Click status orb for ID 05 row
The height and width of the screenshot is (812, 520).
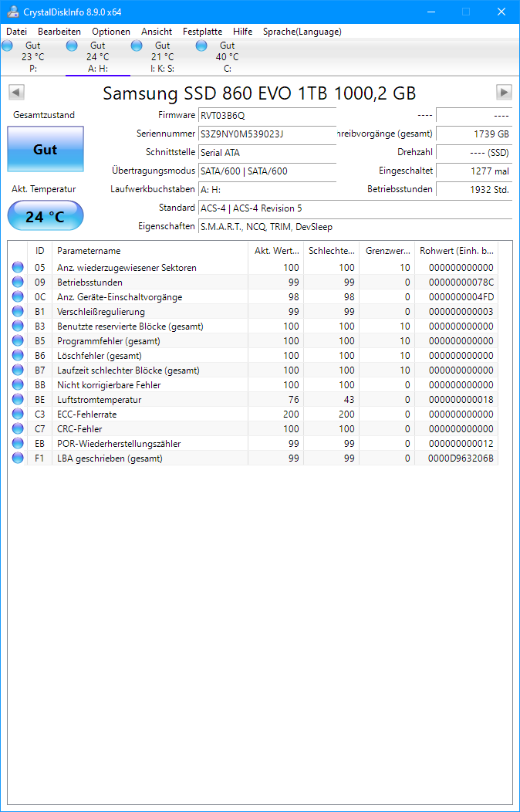[18, 267]
